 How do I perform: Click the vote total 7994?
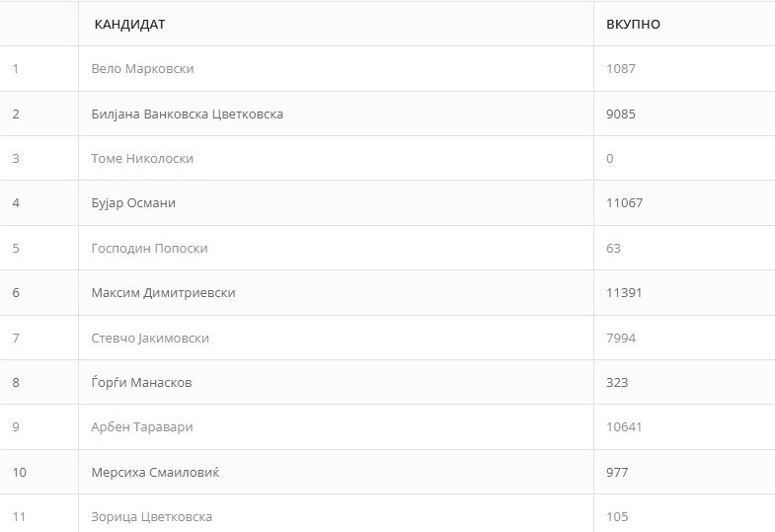pos(621,338)
